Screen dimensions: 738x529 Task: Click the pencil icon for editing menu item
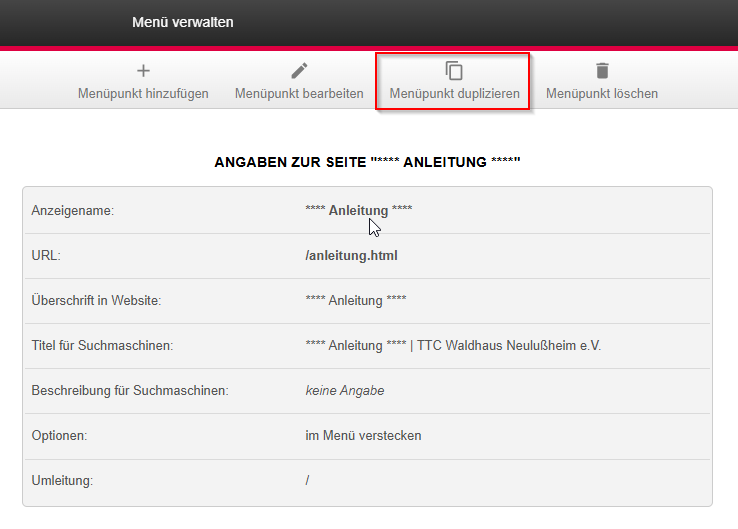click(299, 71)
